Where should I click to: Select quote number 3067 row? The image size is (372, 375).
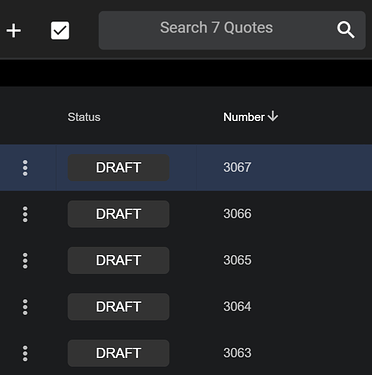point(186,167)
